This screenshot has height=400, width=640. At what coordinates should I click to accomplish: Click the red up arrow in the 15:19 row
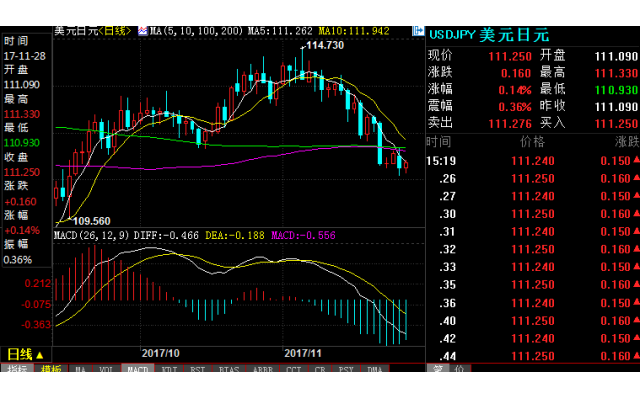tap(633, 161)
